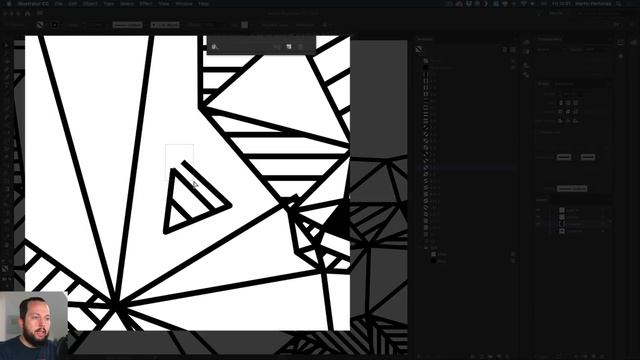Open the Help menu
640x360 pixels.
tap(203, 4)
